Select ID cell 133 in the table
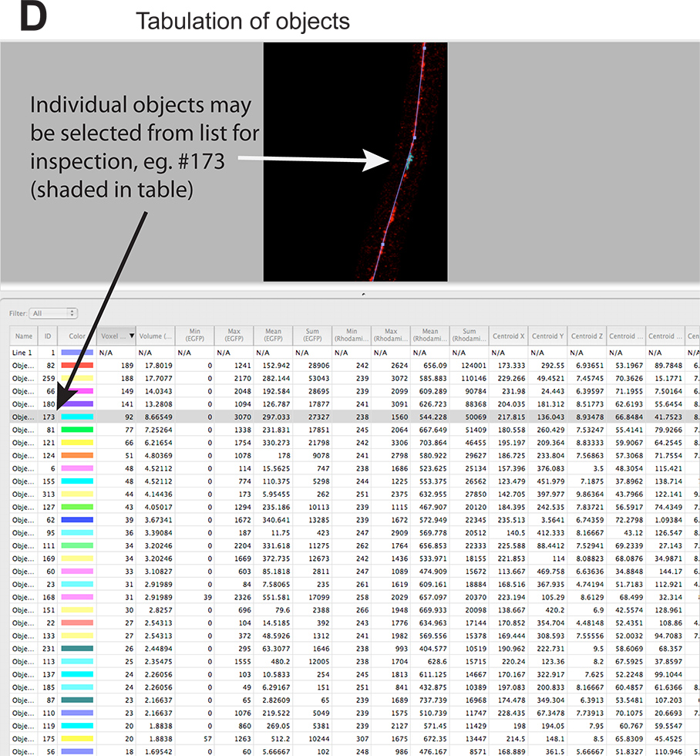This screenshot has height=756, width=700. pos(49,636)
